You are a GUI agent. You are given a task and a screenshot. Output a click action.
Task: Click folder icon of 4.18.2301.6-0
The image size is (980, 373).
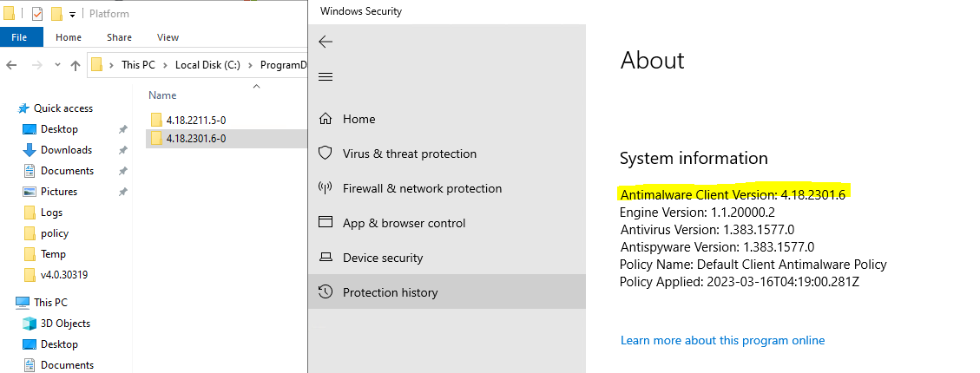click(x=156, y=139)
